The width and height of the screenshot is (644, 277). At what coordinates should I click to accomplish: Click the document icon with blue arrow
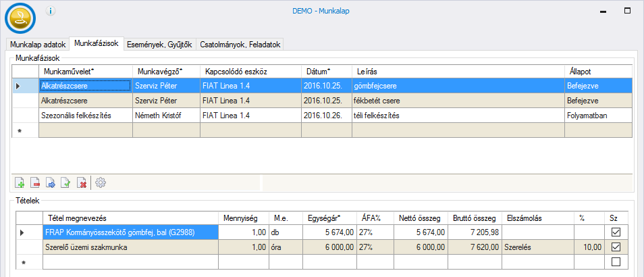point(51,182)
